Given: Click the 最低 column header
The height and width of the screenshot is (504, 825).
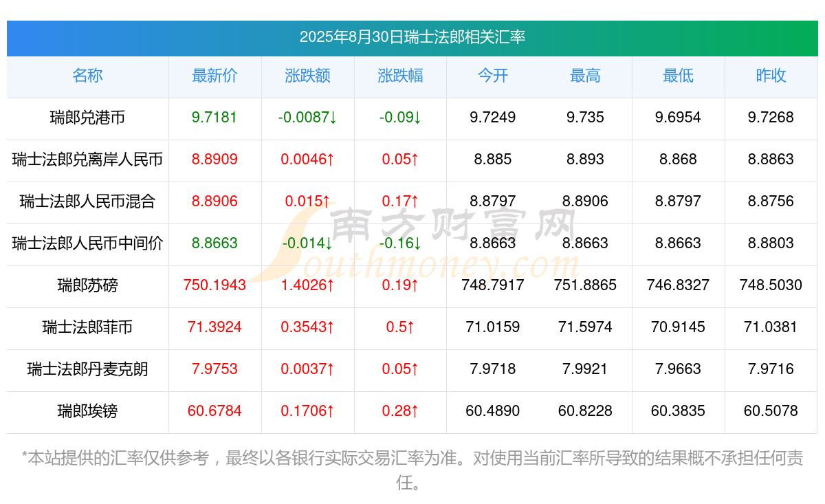Looking at the screenshot, I should tap(678, 76).
